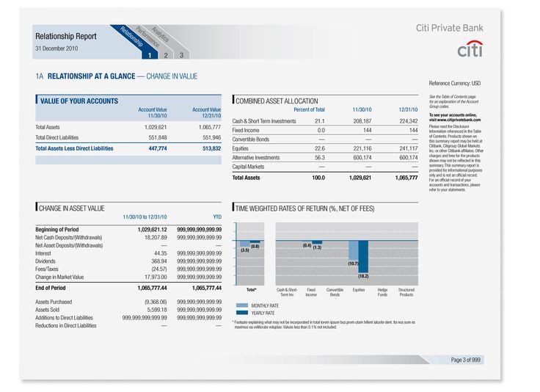
Task: Click the Hedge Funds chart axis label
Action: point(382,292)
